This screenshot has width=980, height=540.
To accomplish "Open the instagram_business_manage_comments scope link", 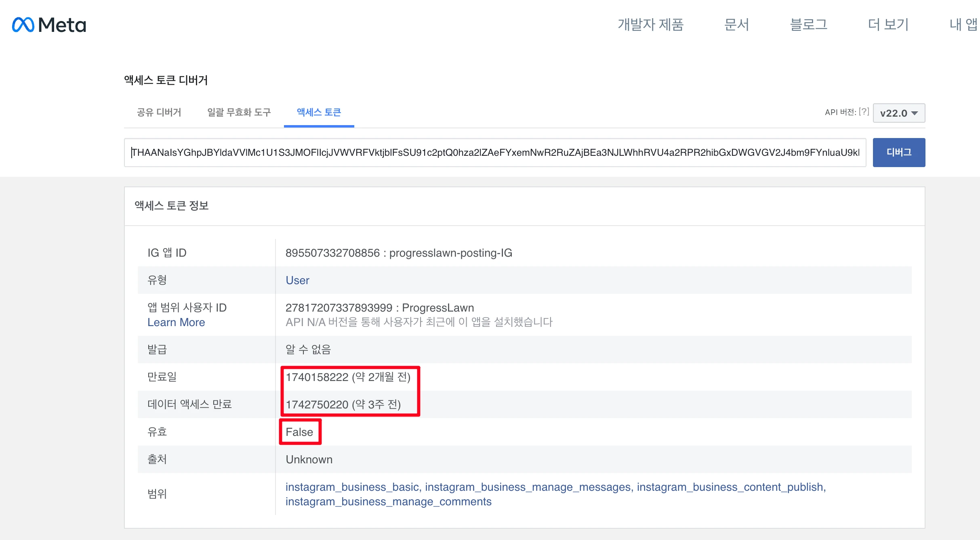I will click(x=389, y=501).
